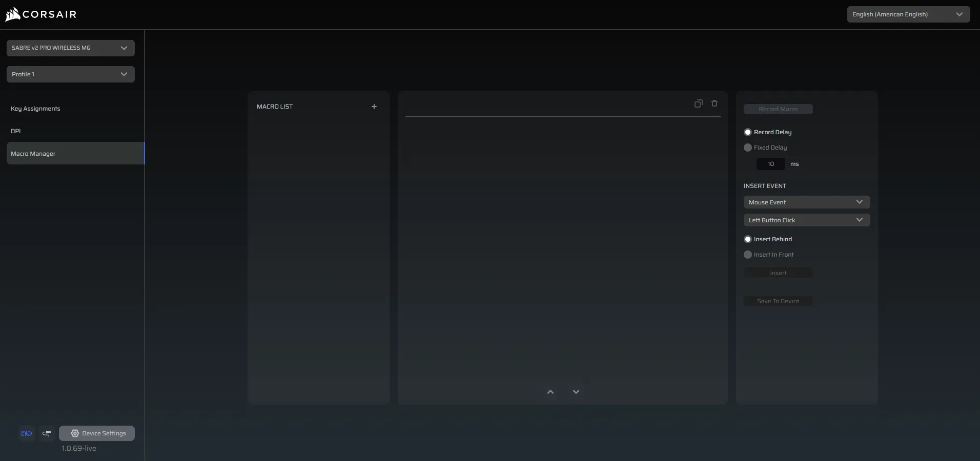980x461 pixels.
Task: Click Save To Device button
Action: (x=778, y=301)
